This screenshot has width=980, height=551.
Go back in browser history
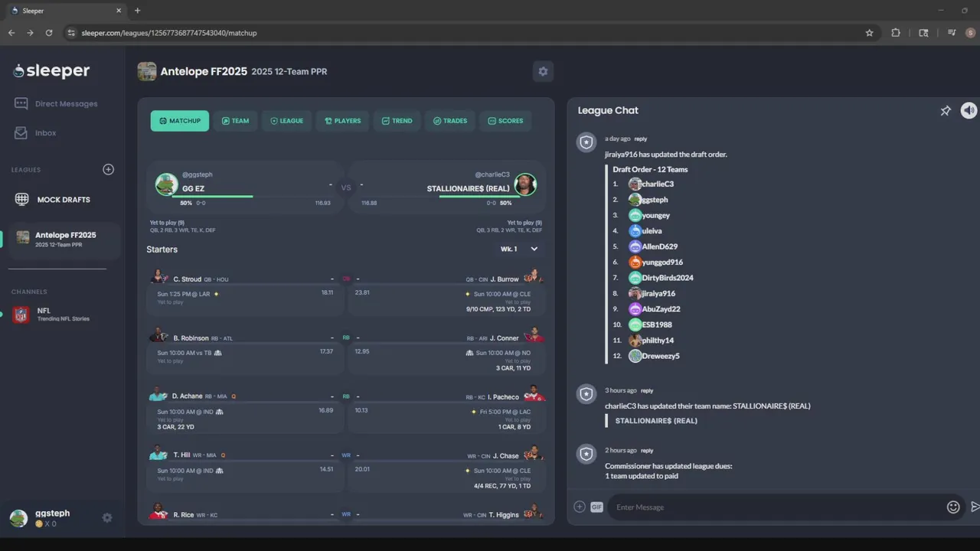coord(11,33)
